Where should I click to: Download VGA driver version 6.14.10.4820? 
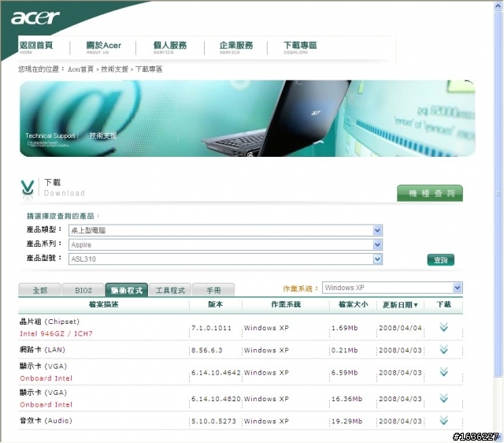(x=444, y=398)
